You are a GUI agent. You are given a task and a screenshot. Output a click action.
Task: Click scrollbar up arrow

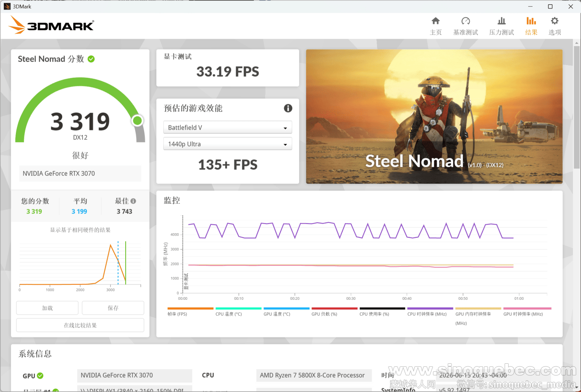coord(577,43)
